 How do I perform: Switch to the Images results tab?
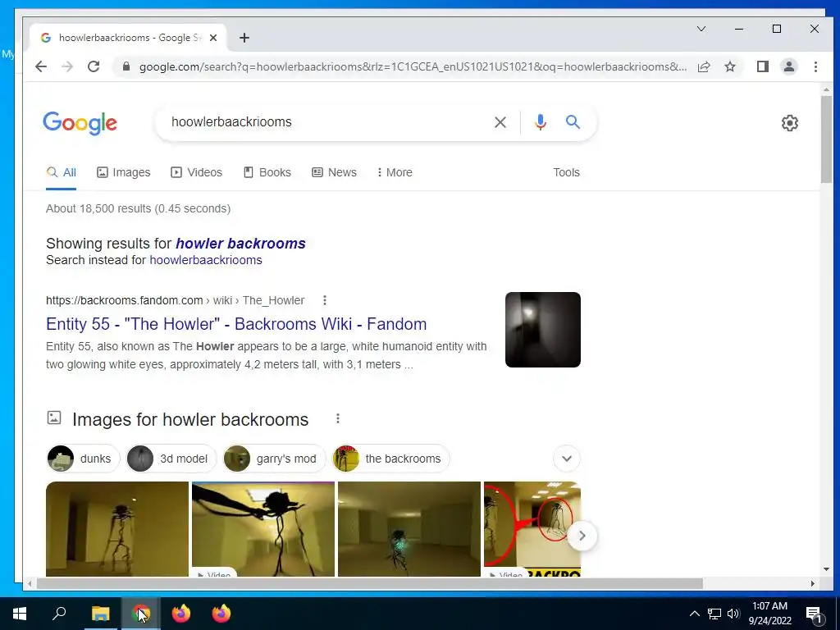tap(123, 172)
